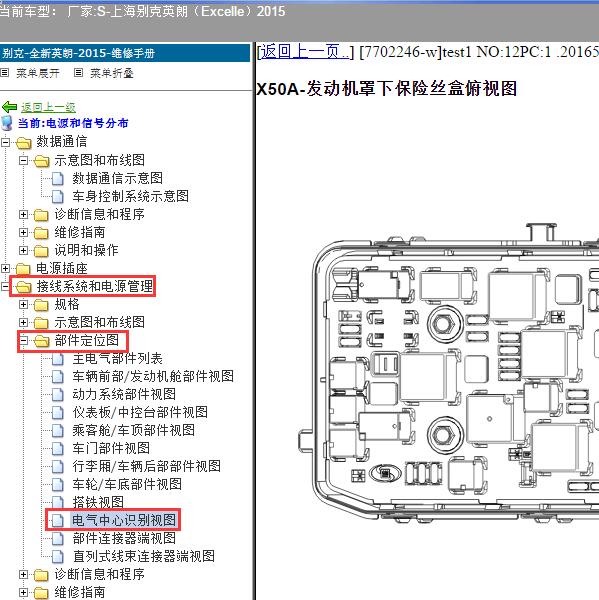Collapse the 部件定位图 node
This screenshot has width=599, height=600.
23,340
